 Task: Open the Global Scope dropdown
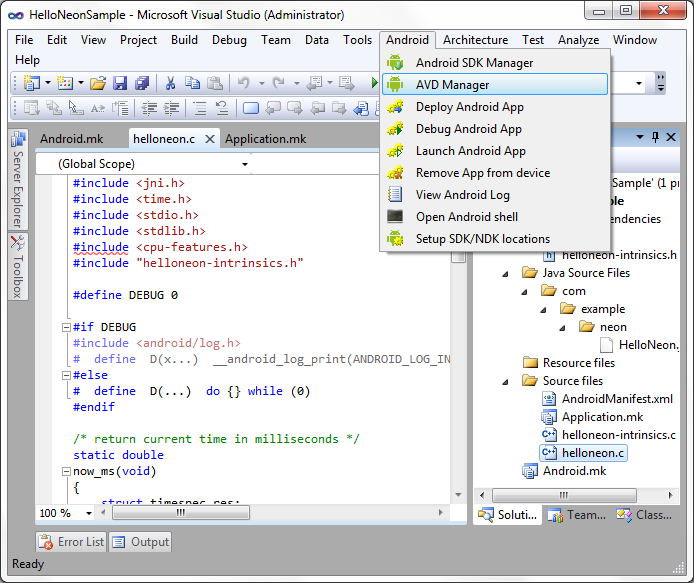[x=245, y=164]
